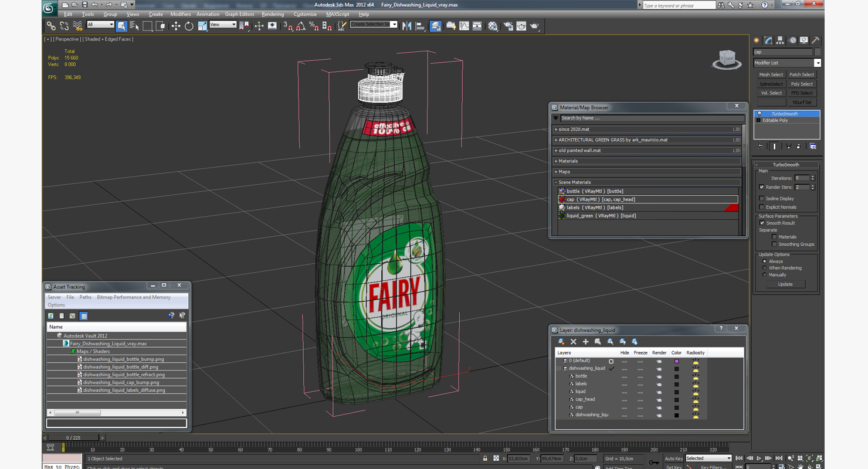Viewport: 868px width, 469px height.
Task: Choose the Select and Scale tool
Action: pos(202,26)
